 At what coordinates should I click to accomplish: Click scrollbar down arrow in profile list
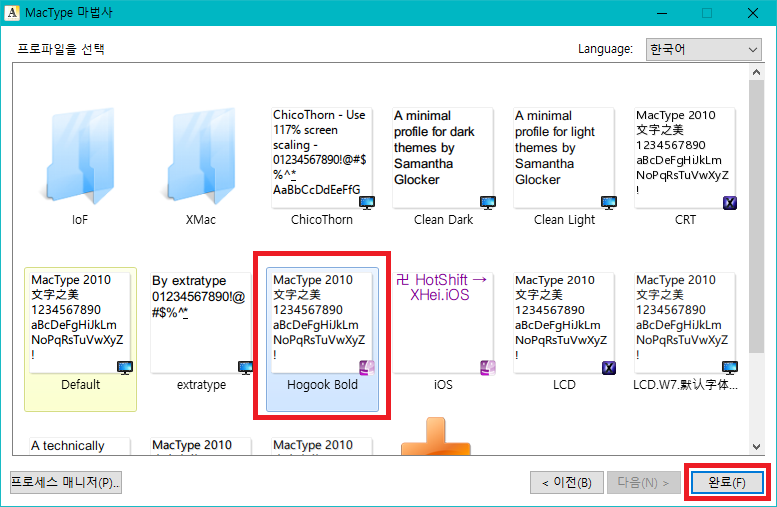click(756, 447)
